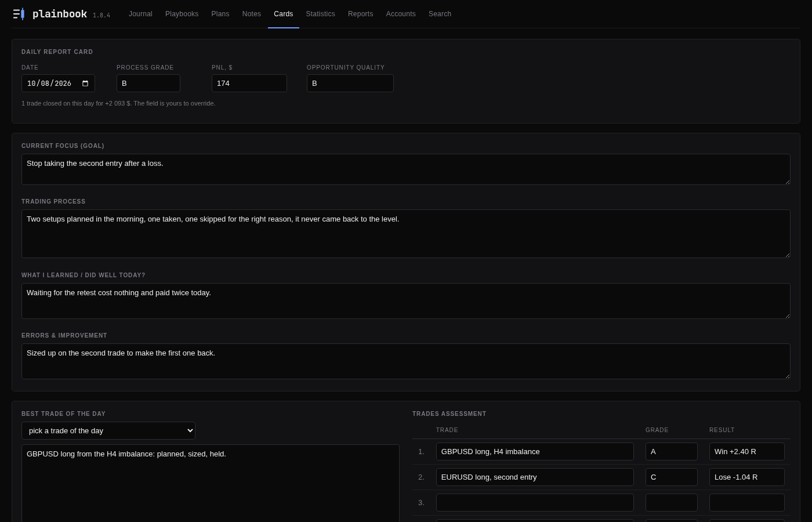Screen dimensions: 812x522
Task: Click into the Trading Process text area
Action: pos(406,234)
